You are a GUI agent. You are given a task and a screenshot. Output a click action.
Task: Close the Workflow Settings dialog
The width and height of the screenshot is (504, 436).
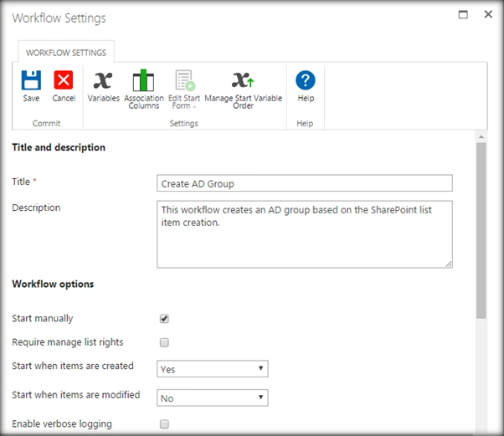coord(488,14)
